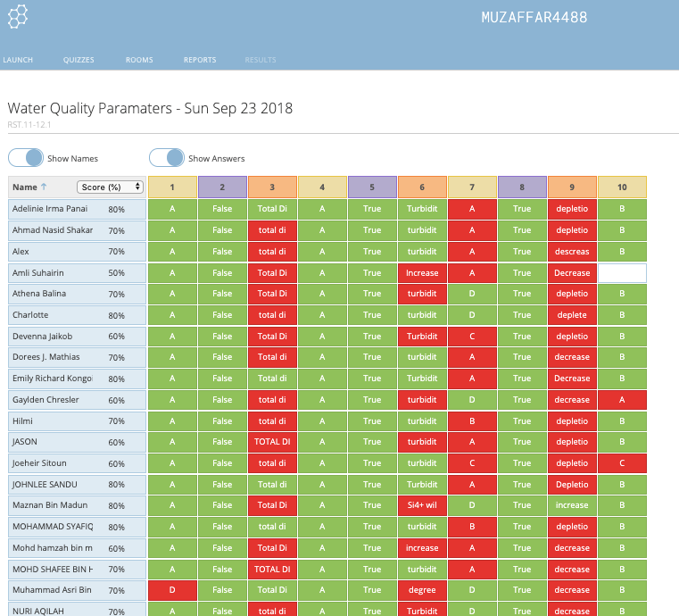
Task: Open the Reports tab
Action: click(200, 60)
